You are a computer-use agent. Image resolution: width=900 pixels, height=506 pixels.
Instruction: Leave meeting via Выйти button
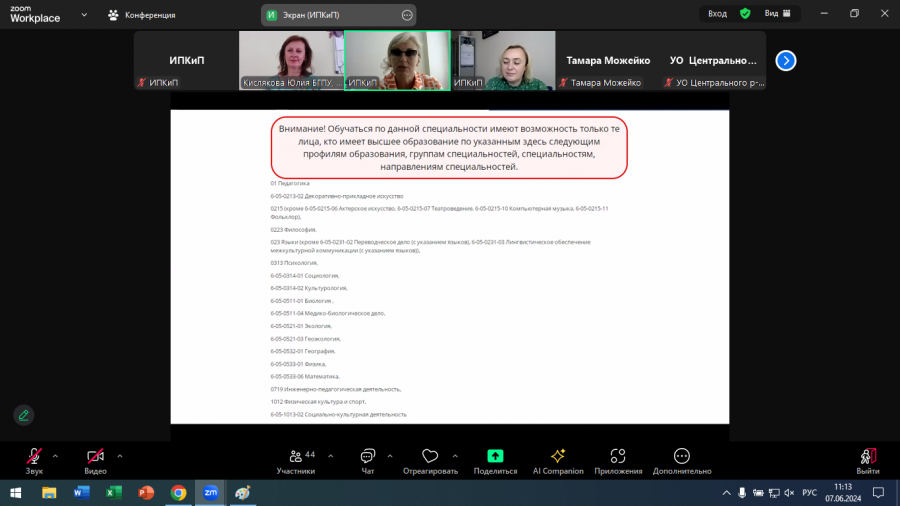868,461
